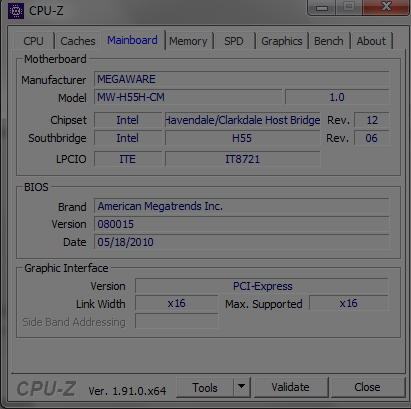411x409 pixels.
Task: Click the Havendale/Clarkdale Host Bridge field
Action: tap(243, 120)
